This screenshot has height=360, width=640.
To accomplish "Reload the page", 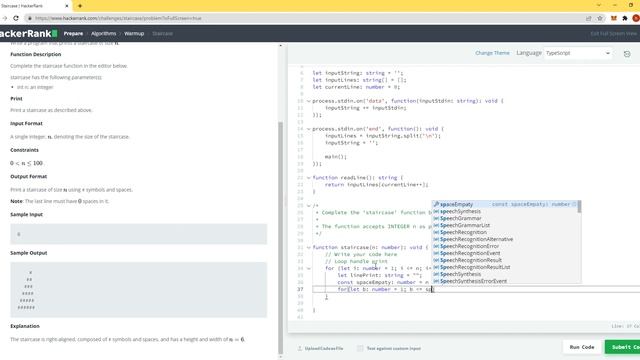I will point(16,18).
